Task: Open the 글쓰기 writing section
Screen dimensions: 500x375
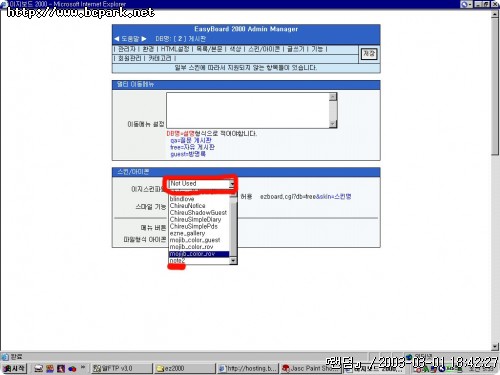Action: 295,49
